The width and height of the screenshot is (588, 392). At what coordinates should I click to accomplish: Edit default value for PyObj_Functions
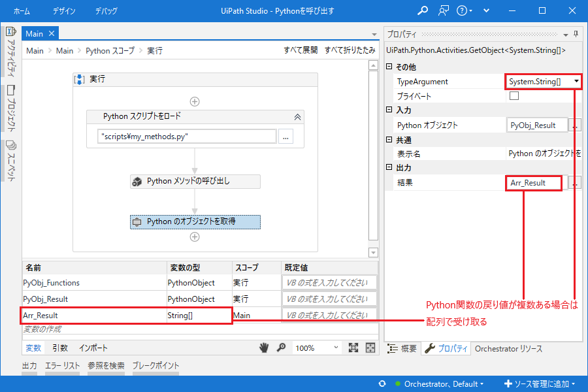pos(329,283)
